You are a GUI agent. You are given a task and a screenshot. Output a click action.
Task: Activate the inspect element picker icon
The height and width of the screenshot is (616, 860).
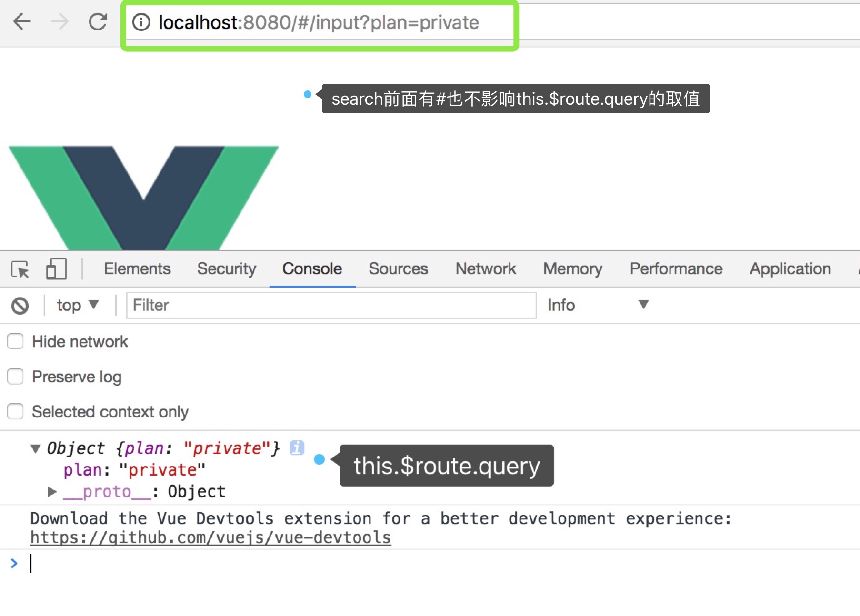20,269
